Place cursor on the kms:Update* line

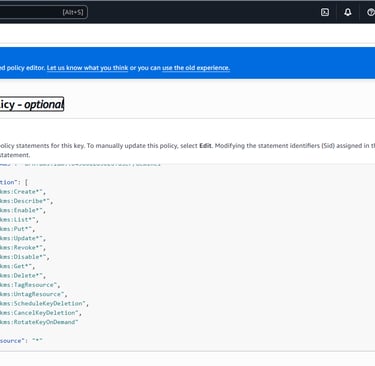23,238
